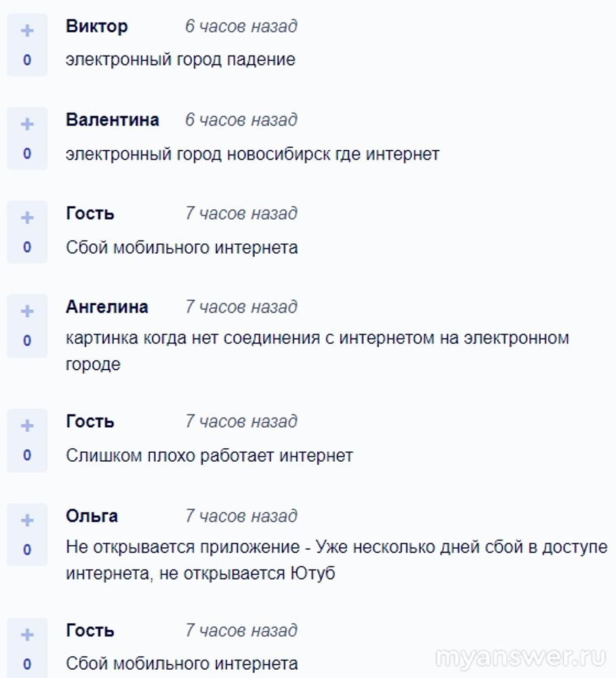Click comment text "Слишком плохо работает интернет"
The width and height of the screenshot is (616, 678).
(x=209, y=456)
